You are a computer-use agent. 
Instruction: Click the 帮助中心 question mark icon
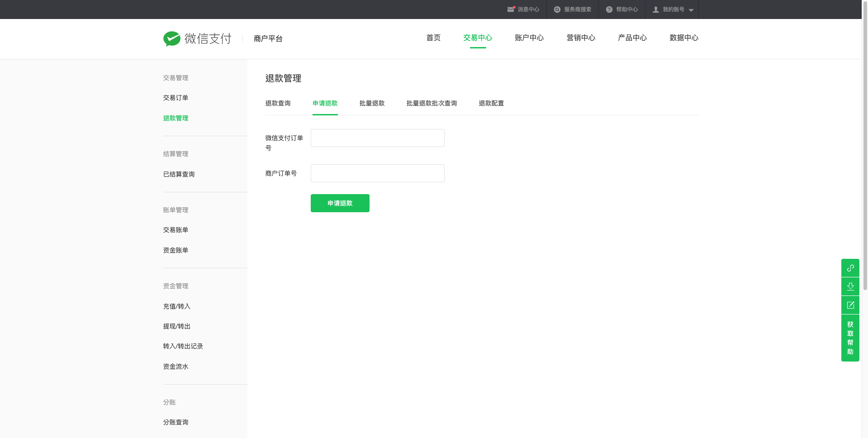[609, 10]
